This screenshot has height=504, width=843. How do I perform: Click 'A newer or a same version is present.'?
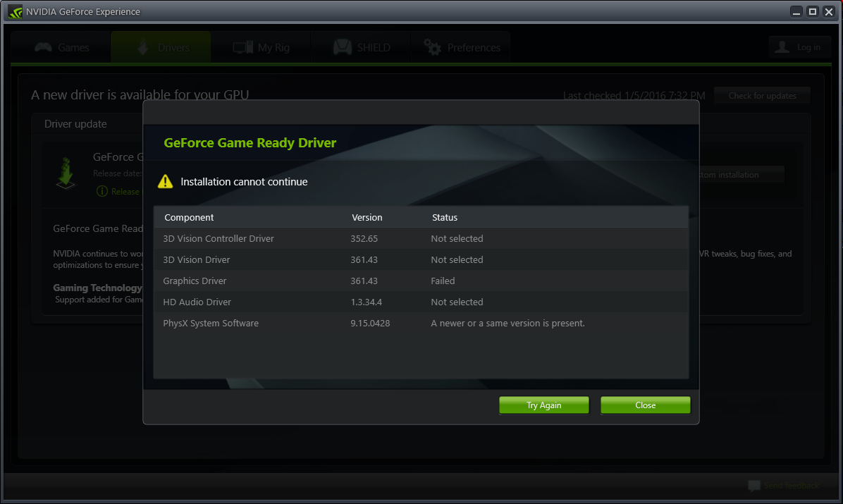[x=507, y=323]
